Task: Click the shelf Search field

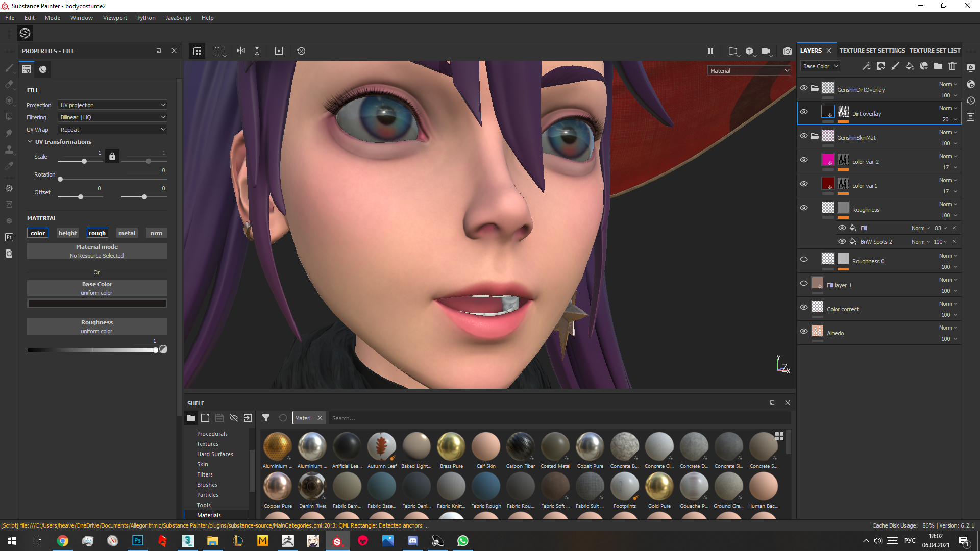Action: [x=559, y=418]
